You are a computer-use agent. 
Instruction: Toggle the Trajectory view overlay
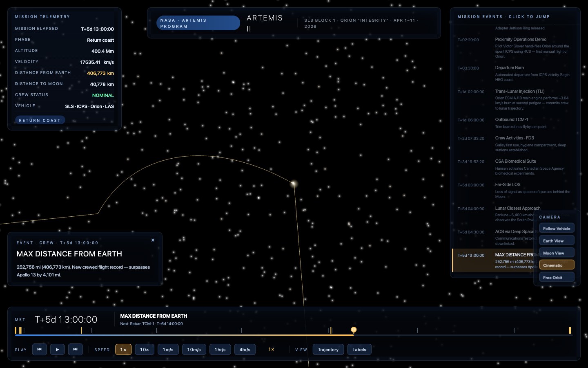coord(328,350)
